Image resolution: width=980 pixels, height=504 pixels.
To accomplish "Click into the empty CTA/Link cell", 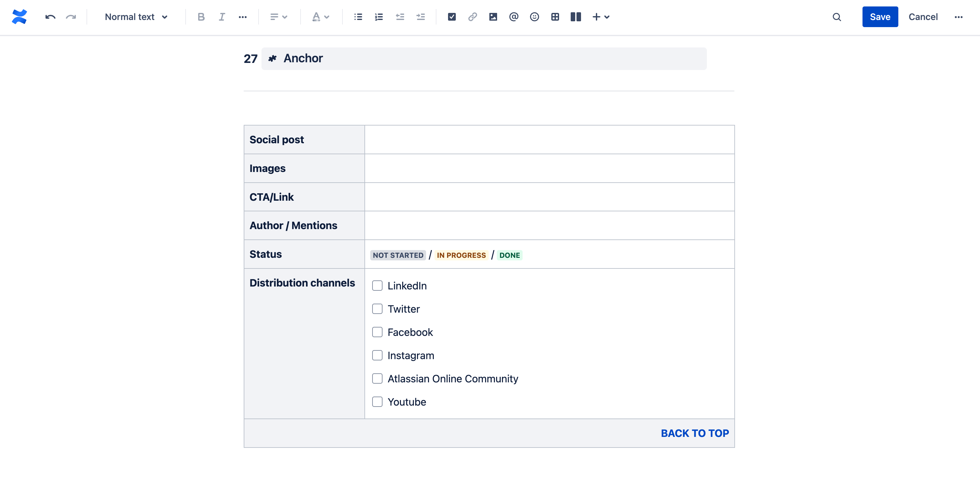I will point(549,197).
